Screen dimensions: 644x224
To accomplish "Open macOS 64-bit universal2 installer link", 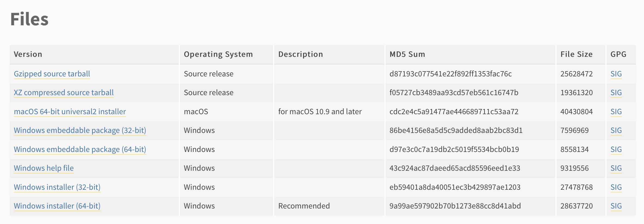I will point(70,112).
